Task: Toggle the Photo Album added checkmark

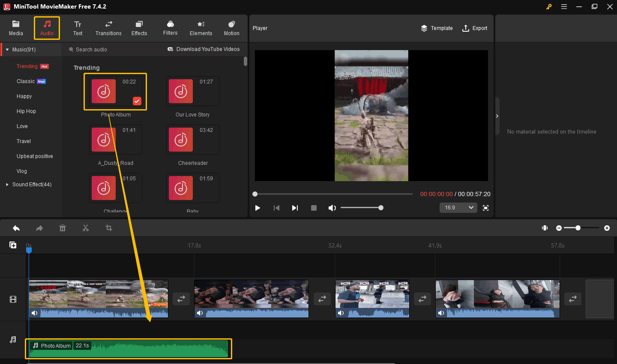Action: point(137,101)
